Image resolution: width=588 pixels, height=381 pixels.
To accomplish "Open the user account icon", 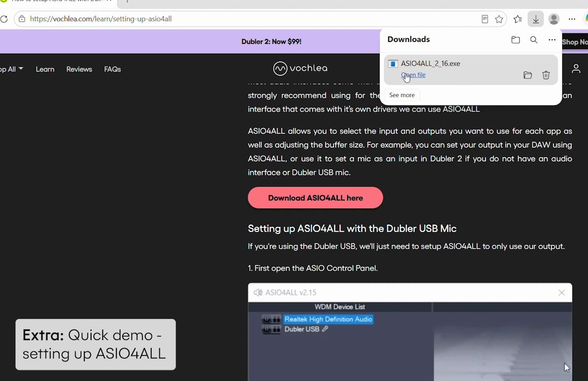I will (576, 69).
